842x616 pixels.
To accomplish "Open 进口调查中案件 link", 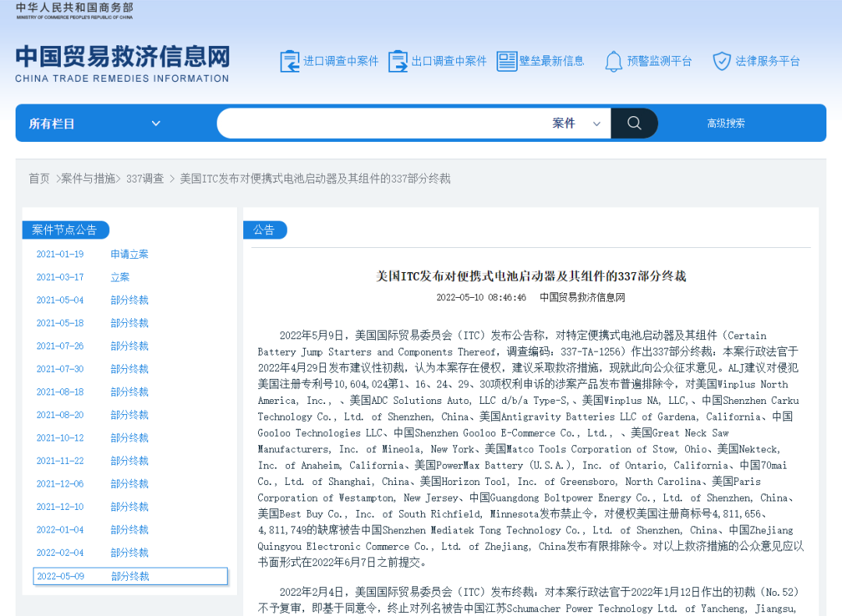I will pos(341,61).
